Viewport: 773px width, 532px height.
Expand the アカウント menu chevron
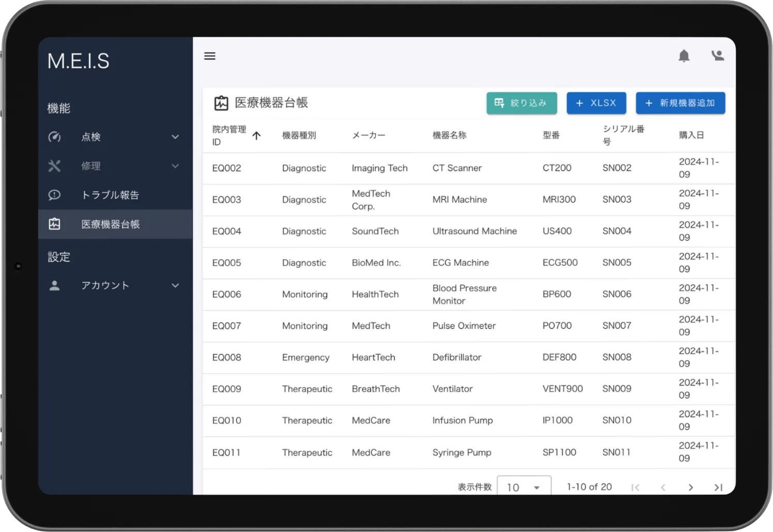click(x=175, y=285)
